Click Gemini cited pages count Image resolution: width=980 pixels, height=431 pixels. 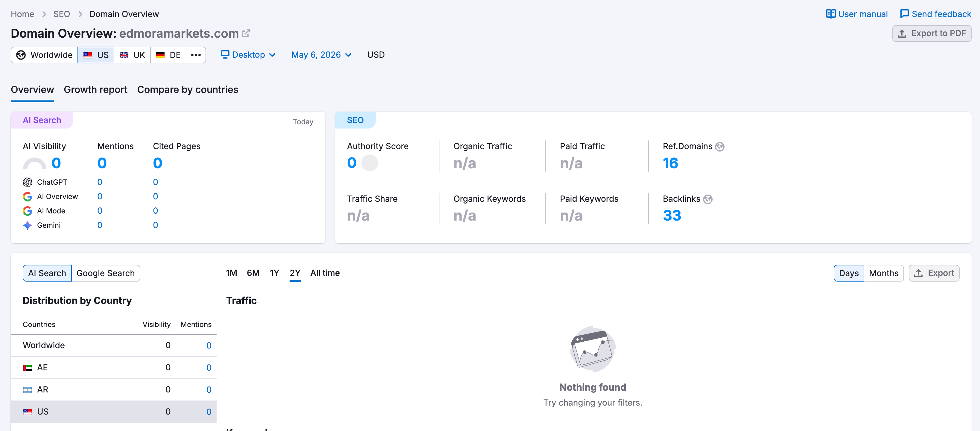coord(155,225)
